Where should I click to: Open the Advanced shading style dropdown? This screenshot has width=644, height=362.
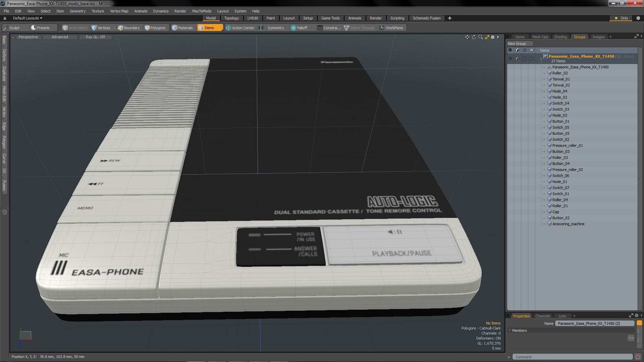coord(60,37)
